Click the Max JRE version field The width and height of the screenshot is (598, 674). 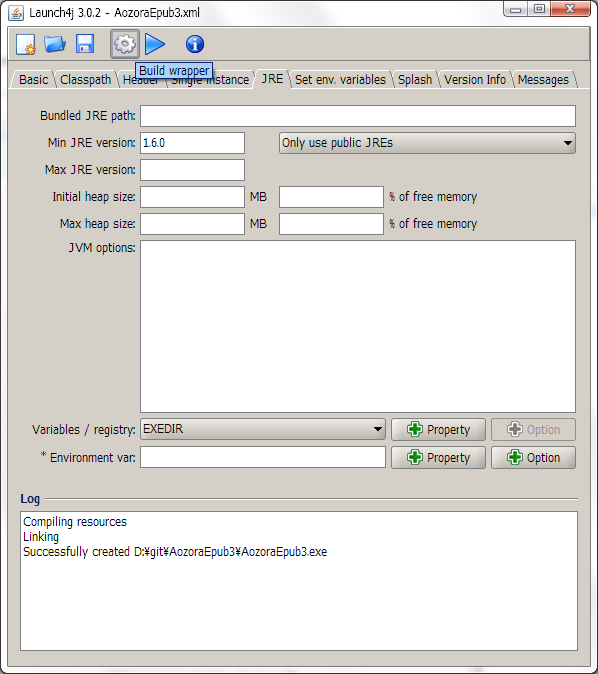coord(192,170)
